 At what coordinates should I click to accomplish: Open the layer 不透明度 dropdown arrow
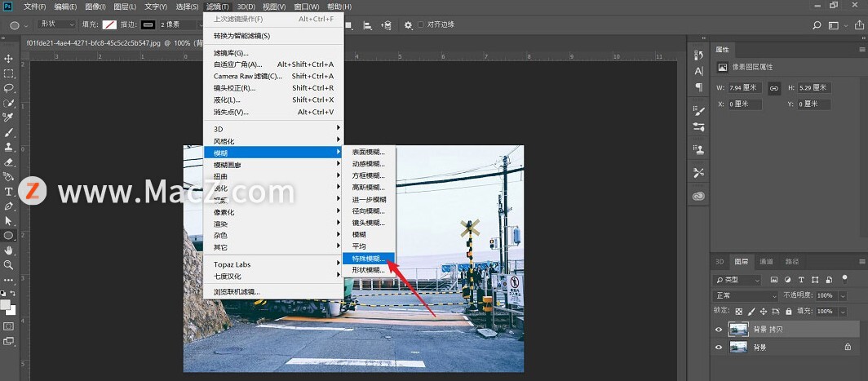point(842,295)
